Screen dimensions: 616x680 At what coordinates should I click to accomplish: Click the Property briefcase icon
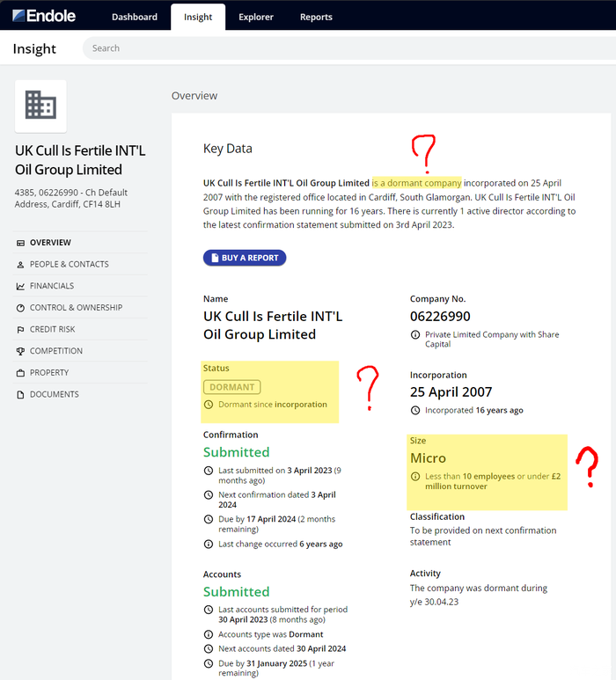tap(20, 373)
